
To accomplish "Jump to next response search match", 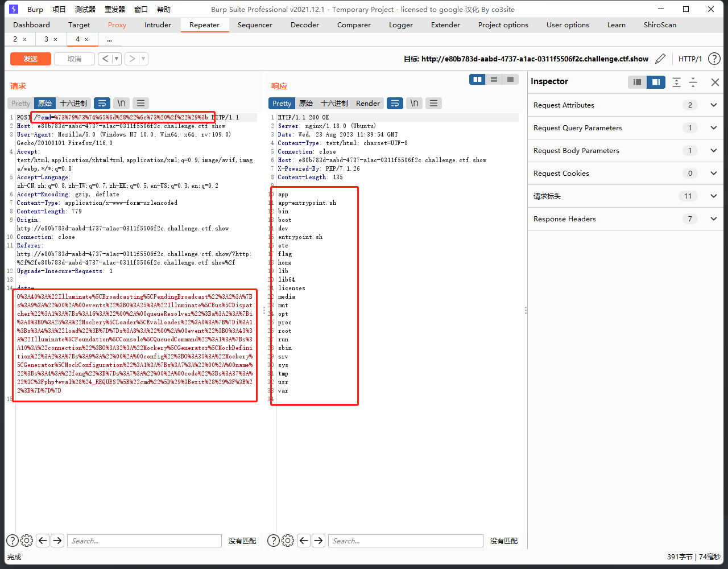I will click(x=318, y=541).
